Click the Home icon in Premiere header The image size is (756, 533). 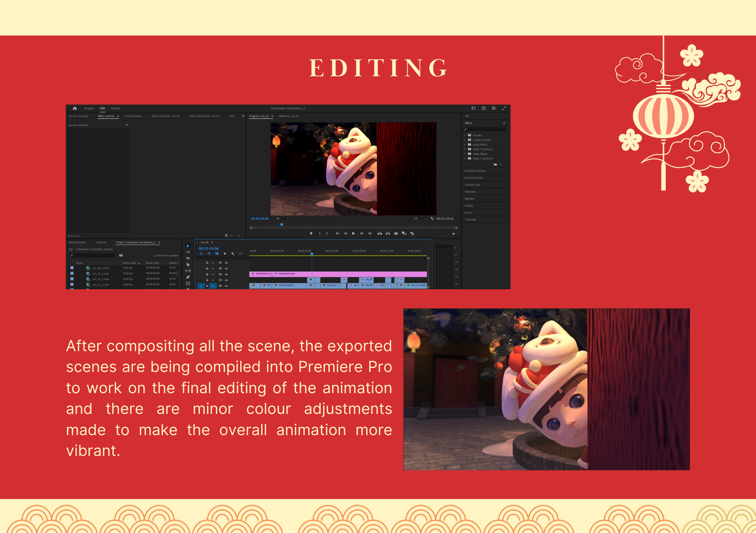pyautogui.click(x=75, y=108)
